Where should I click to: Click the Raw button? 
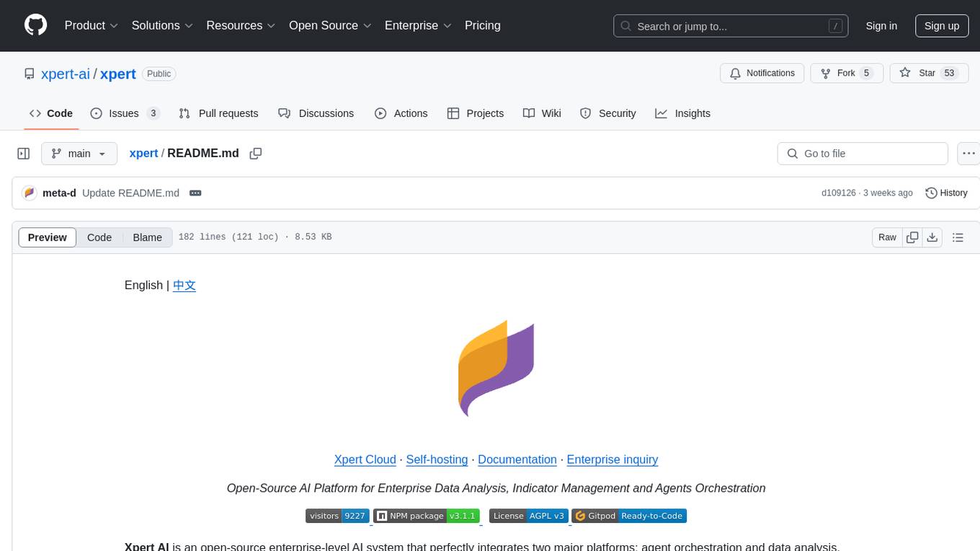coord(887,237)
